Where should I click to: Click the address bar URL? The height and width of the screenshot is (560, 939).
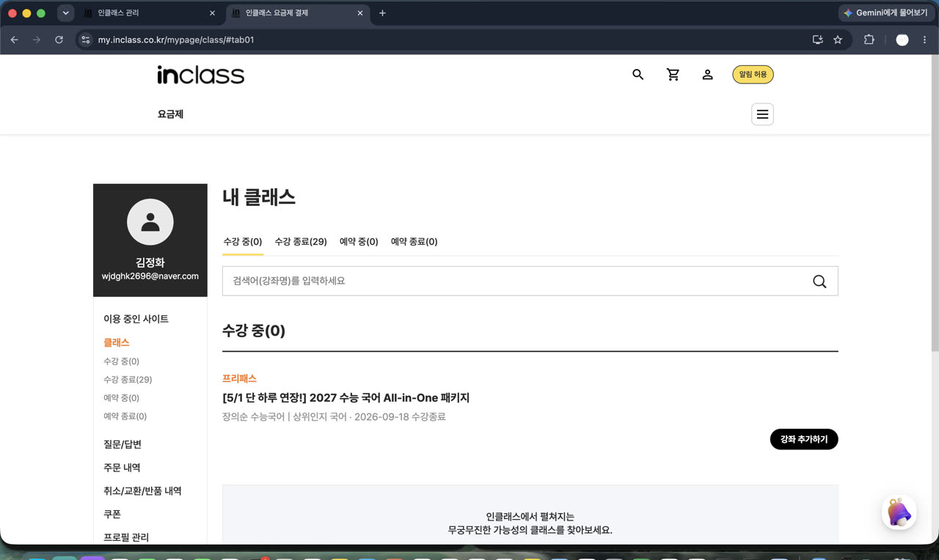tap(176, 40)
